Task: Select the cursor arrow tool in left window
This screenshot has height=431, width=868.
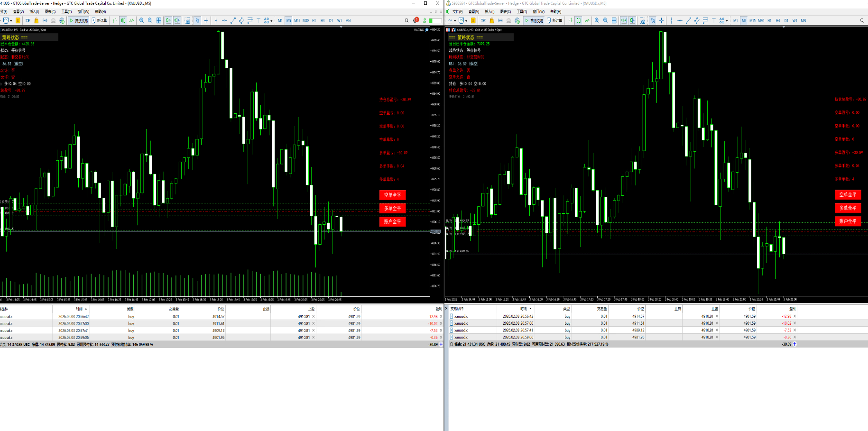Action: click(x=197, y=20)
